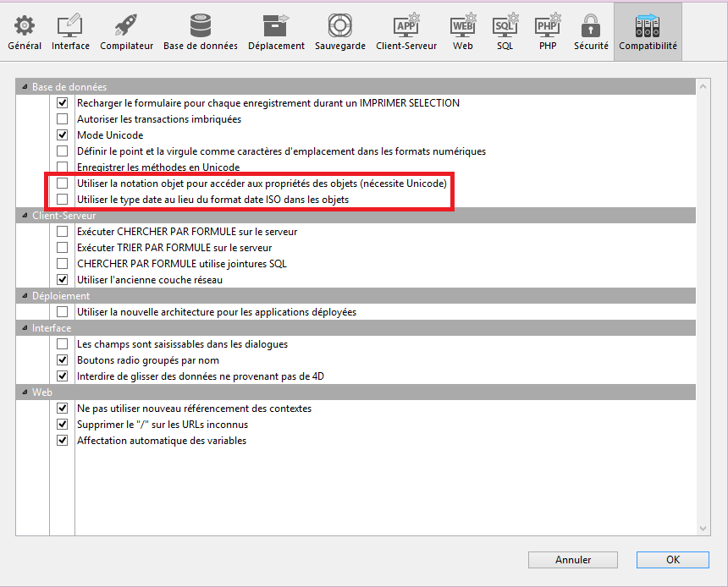Open the PHP settings icon
The height and width of the screenshot is (587, 728).
coord(548,25)
